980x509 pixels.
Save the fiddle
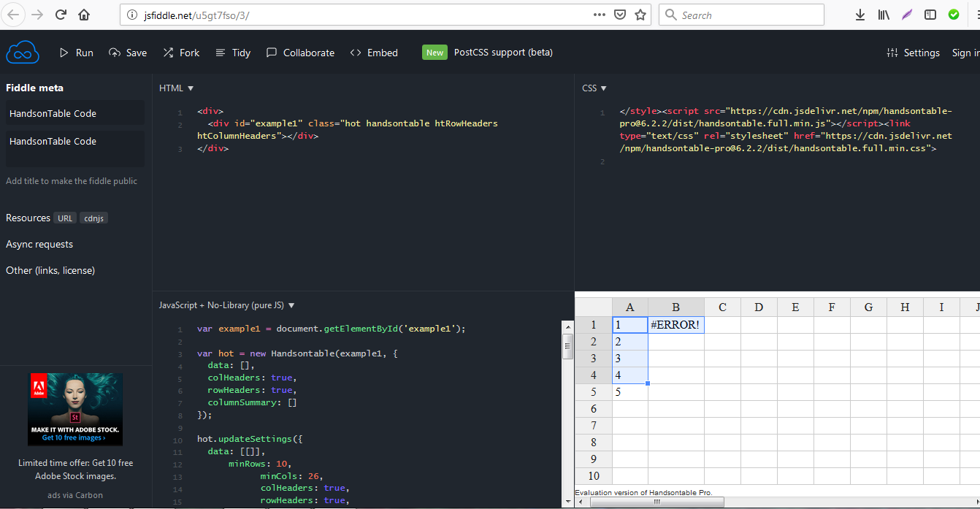pyautogui.click(x=128, y=53)
